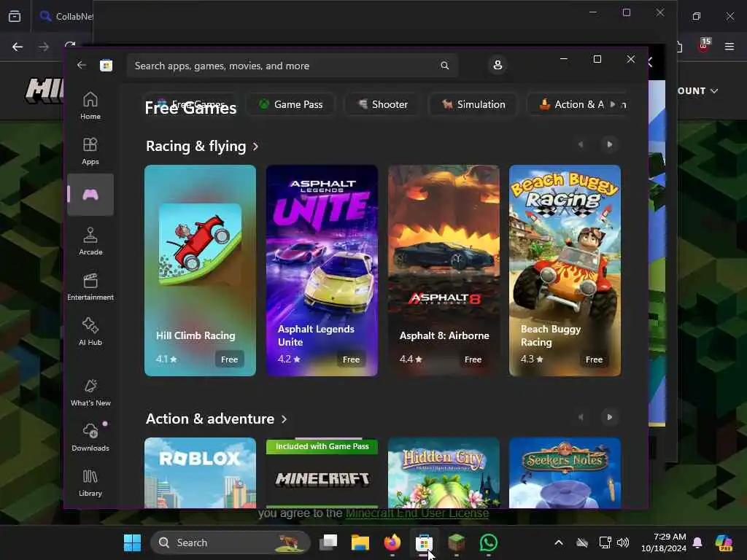Select the Shooter category chip

pyautogui.click(x=383, y=104)
